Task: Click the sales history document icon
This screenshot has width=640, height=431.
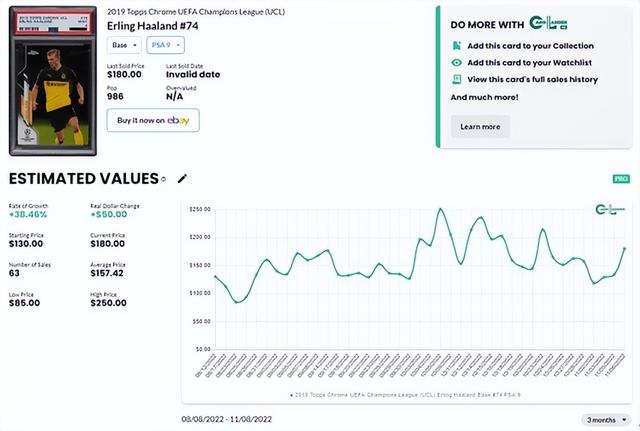Action: 456,79
